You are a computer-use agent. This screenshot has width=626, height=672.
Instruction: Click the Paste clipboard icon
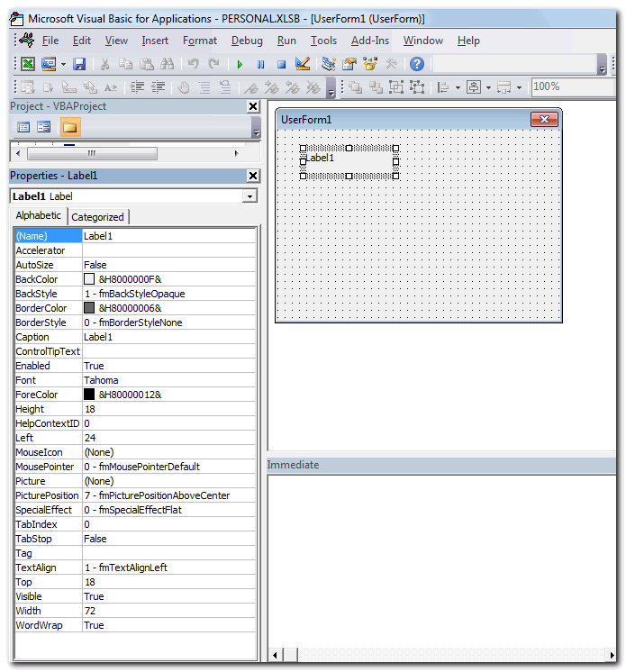click(147, 64)
